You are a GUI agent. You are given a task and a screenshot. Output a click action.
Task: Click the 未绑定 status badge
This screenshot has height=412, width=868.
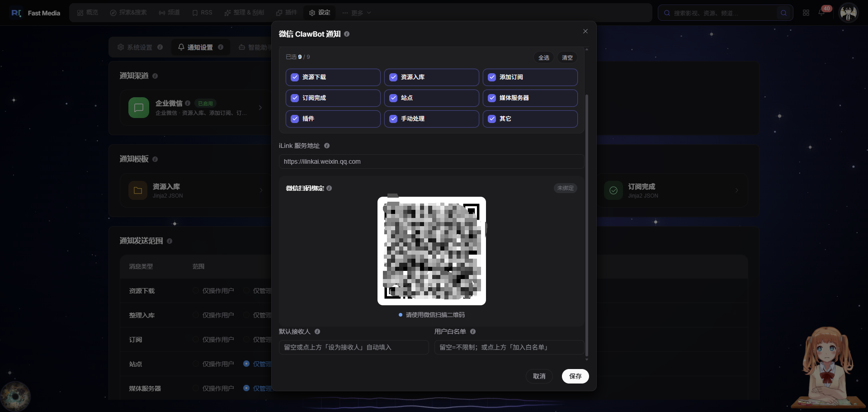[x=566, y=188]
